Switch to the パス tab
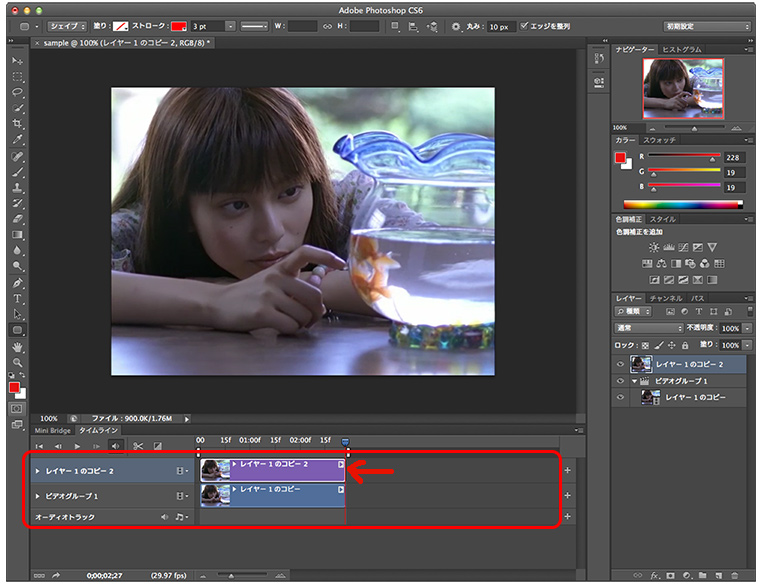The height and width of the screenshot is (587, 762). click(697, 298)
